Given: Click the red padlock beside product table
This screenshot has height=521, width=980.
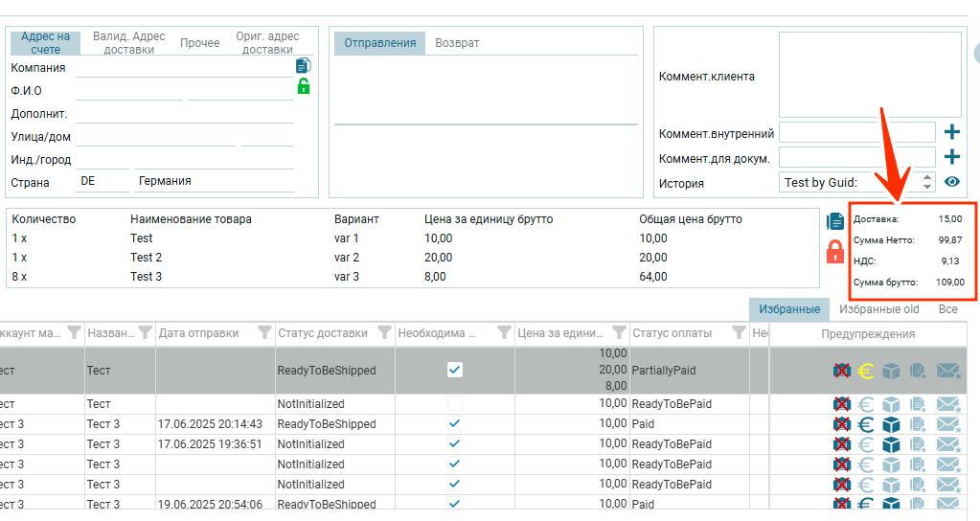Looking at the screenshot, I should (x=834, y=251).
